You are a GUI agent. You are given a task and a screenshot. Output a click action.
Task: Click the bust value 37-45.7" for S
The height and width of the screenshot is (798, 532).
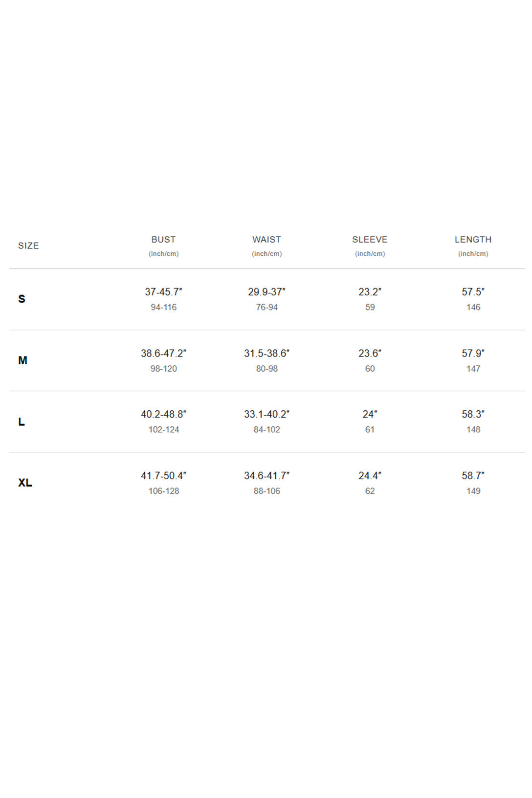click(163, 292)
